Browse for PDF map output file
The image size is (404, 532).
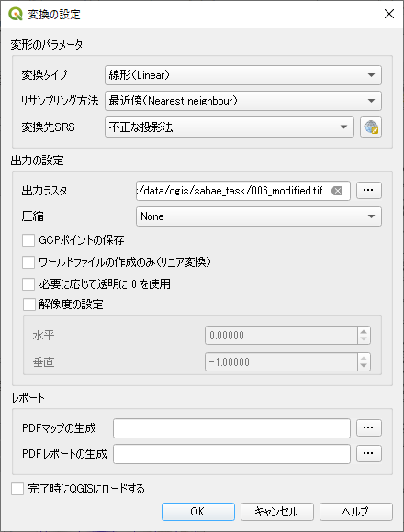click(369, 427)
